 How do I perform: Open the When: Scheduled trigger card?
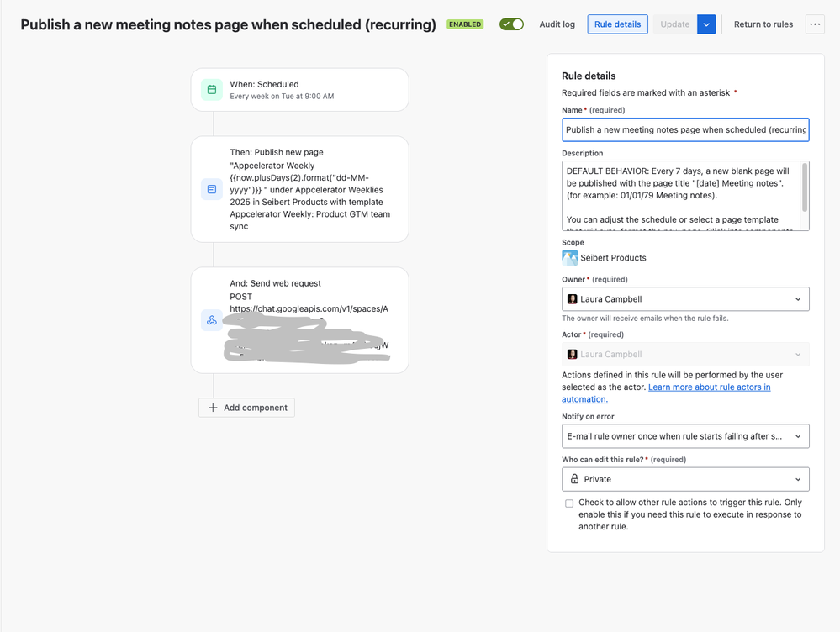pyautogui.click(x=299, y=89)
